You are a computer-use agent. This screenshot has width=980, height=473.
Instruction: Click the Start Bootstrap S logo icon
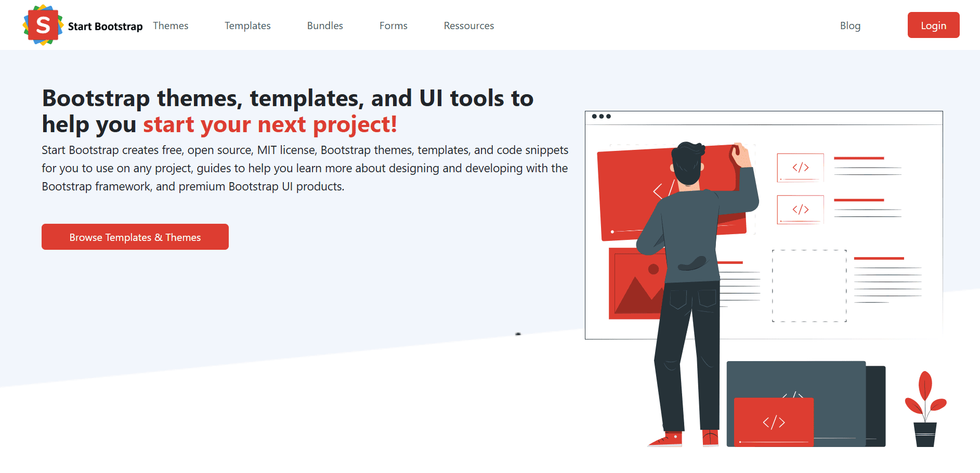(43, 25)
